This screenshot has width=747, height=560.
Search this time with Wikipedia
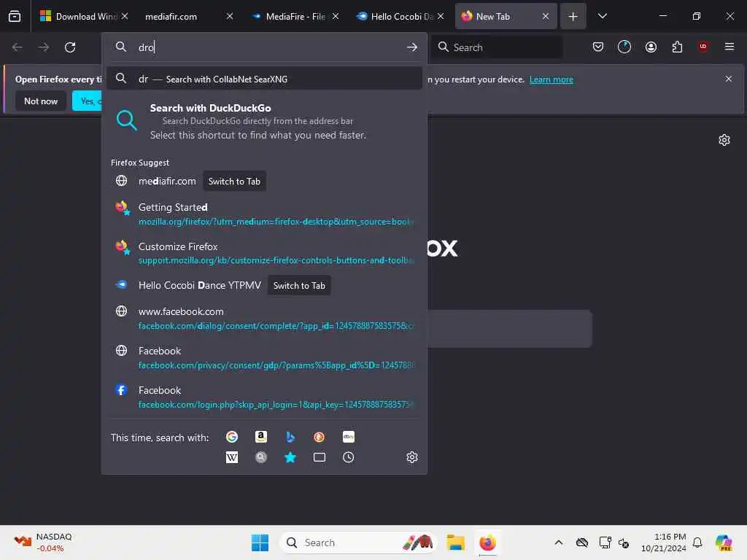click(x=232, y=457)
